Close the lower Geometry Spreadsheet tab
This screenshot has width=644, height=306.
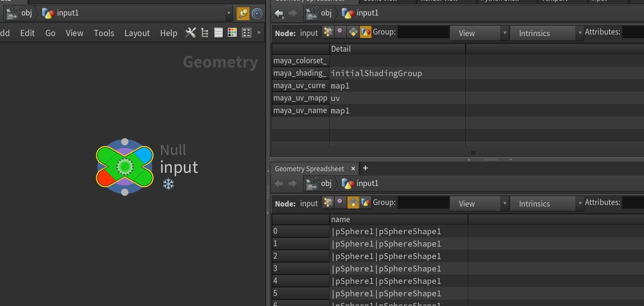click(353, 169)
